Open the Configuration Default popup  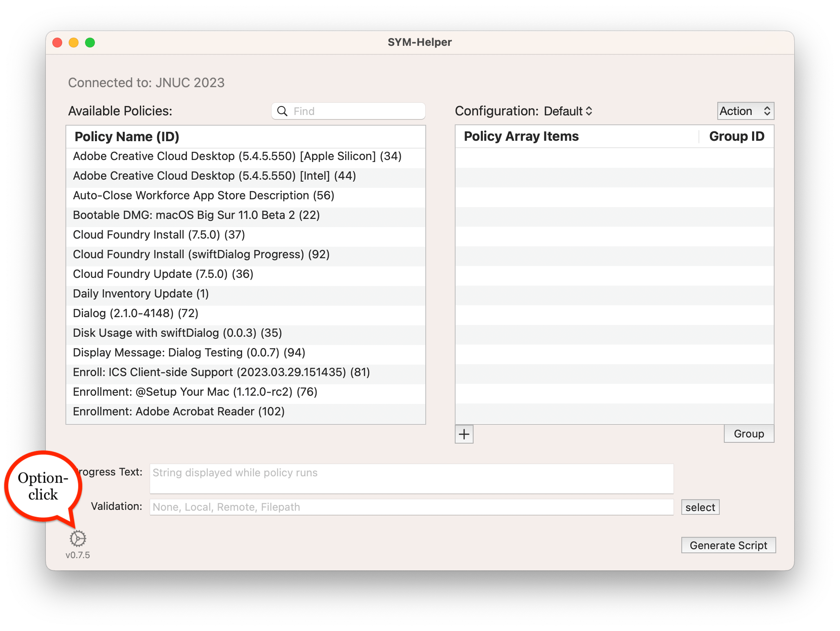tap(568, 111)
